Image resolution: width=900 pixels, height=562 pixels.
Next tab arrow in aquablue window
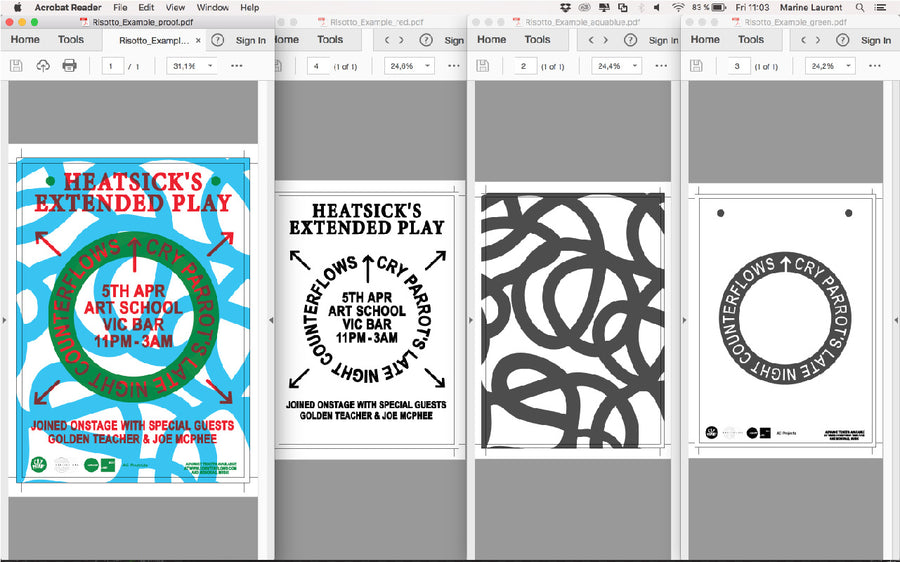tap(606, 40)
